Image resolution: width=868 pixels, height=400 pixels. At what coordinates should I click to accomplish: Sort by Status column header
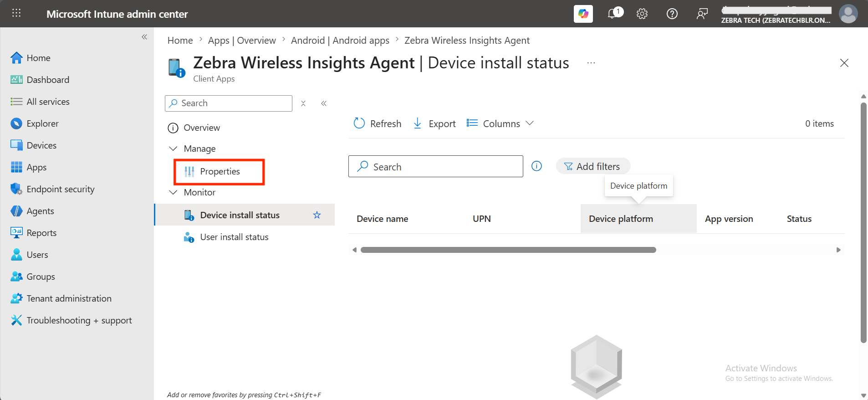(799, 219)
